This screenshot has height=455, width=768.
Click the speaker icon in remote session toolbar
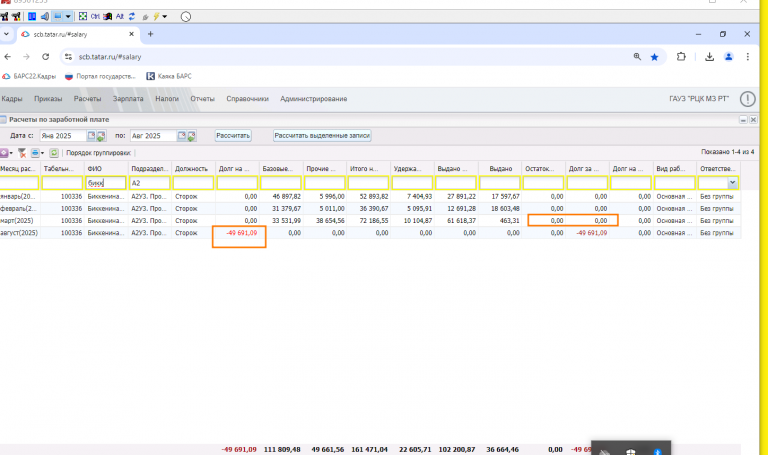pyautogui.click(x=45, y=17)
